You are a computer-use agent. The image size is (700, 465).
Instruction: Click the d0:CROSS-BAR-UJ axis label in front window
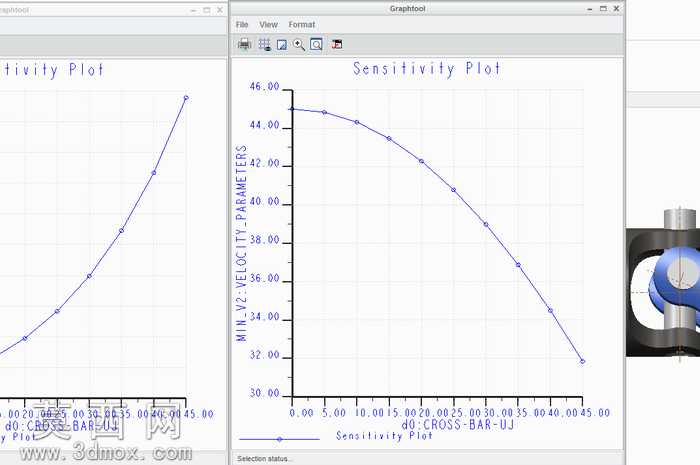pos(458,424)
